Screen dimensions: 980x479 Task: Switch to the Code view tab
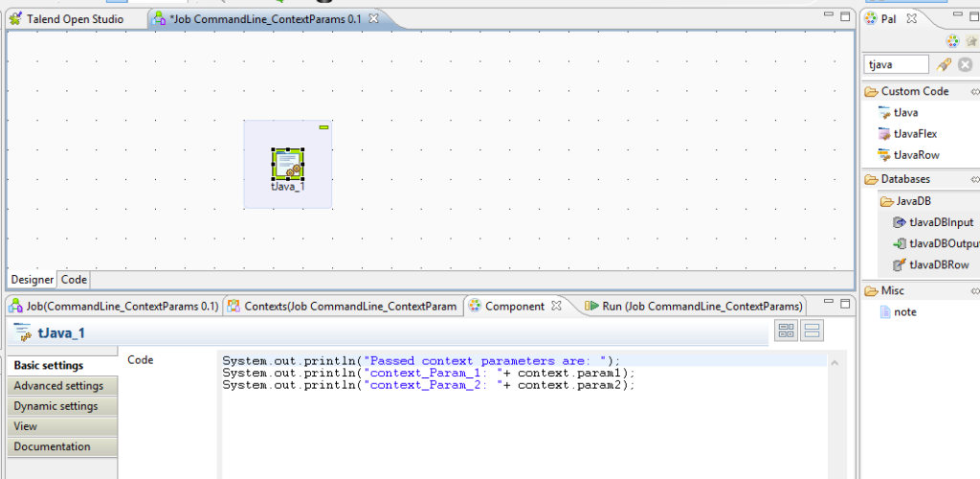(74, 280)
